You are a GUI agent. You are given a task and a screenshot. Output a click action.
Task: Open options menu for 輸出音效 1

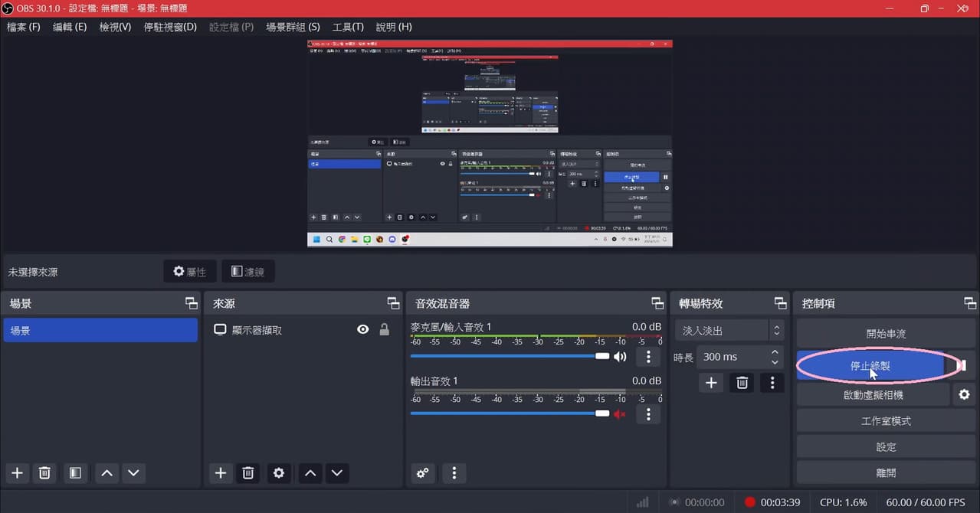pyautogui.click(x=648, y=414)
